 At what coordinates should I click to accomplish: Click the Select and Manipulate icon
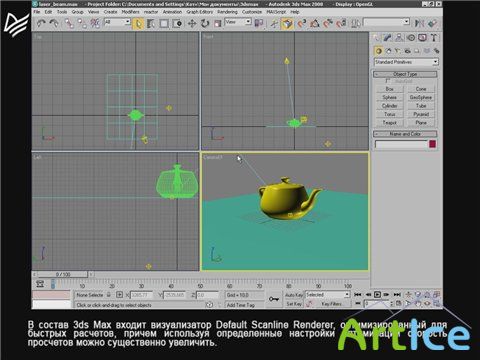coord(274,24)
